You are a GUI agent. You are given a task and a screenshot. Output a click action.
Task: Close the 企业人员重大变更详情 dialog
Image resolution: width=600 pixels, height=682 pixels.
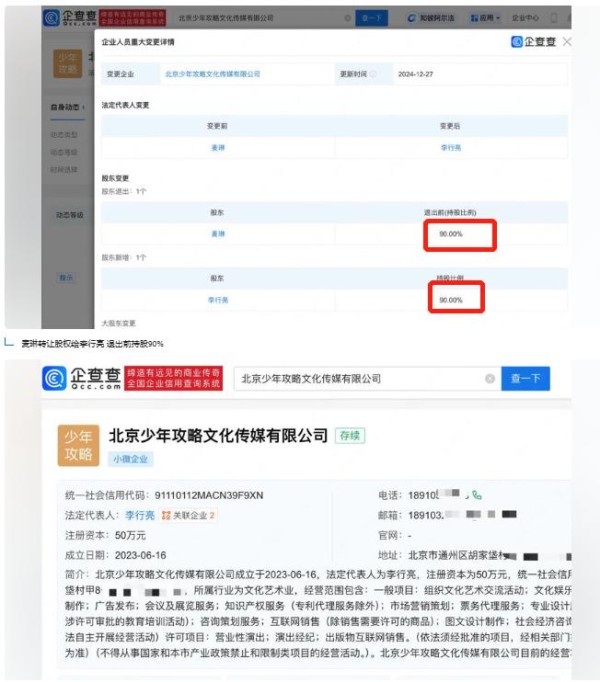point(567,42)
